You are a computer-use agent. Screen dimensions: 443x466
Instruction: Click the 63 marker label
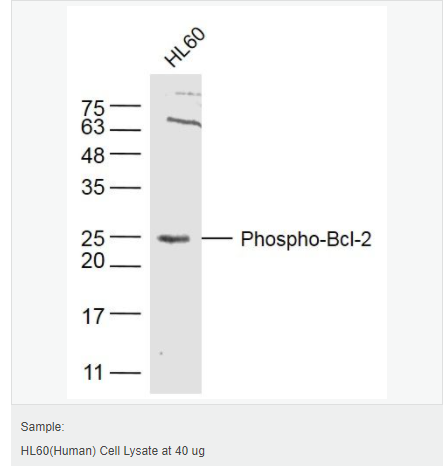click(93, 127)
